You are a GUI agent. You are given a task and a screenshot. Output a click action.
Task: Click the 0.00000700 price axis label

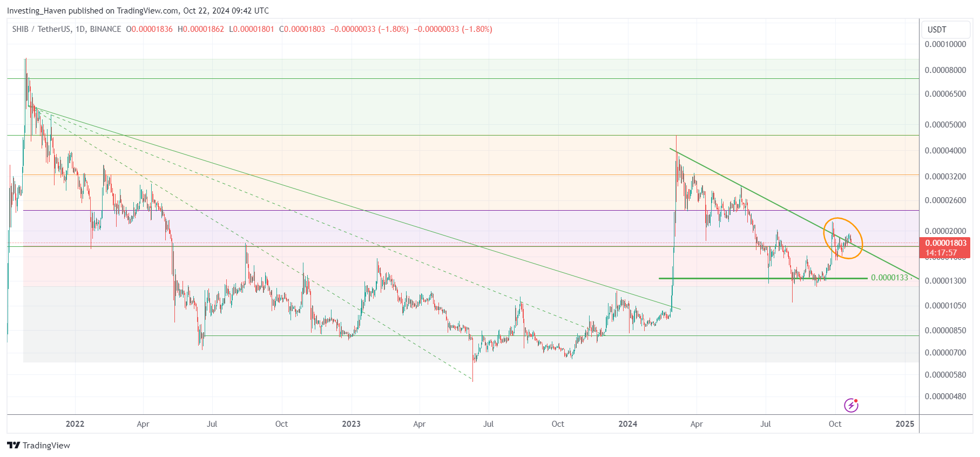(x=945, y=353)
